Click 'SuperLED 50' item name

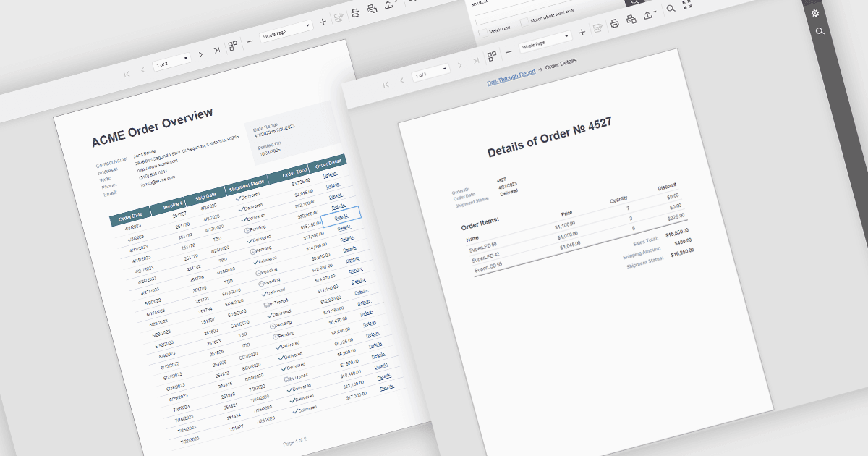coord(483,248)
